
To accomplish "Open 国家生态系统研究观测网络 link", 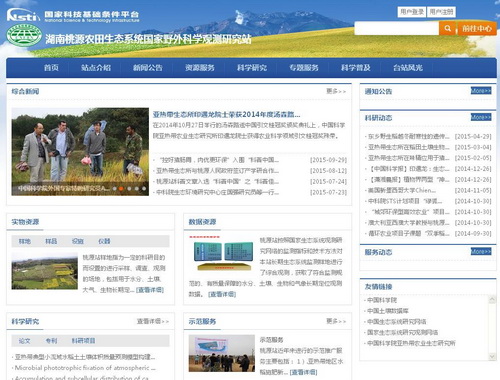I will 402,332.
